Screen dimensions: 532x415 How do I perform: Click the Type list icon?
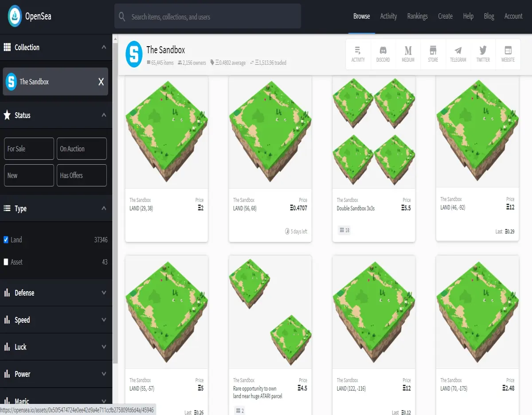[7, 209]
